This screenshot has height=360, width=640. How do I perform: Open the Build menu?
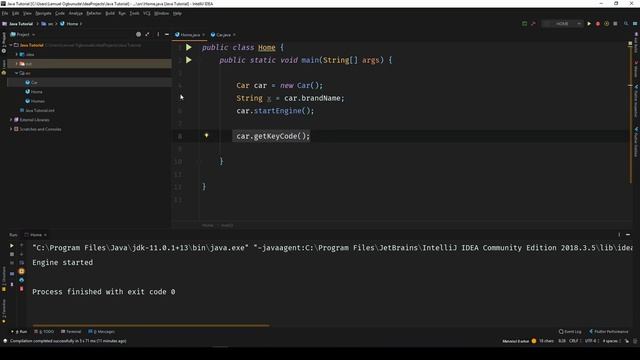pos(110,13)
